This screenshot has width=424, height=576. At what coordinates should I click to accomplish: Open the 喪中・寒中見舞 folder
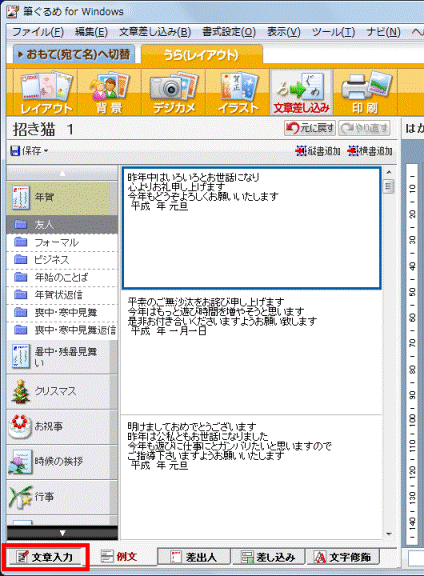coord(62,313)
